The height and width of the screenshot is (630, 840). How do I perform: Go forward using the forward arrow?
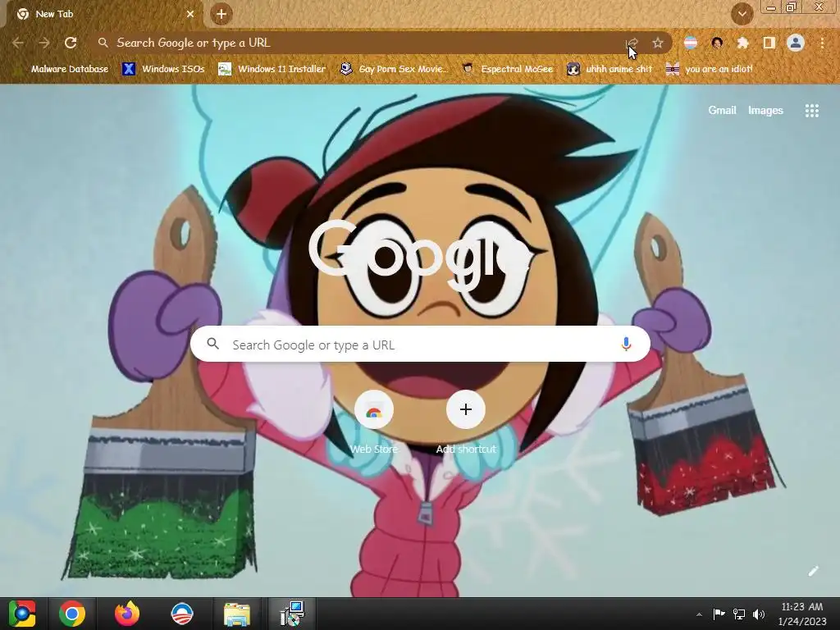click(44, 43)
